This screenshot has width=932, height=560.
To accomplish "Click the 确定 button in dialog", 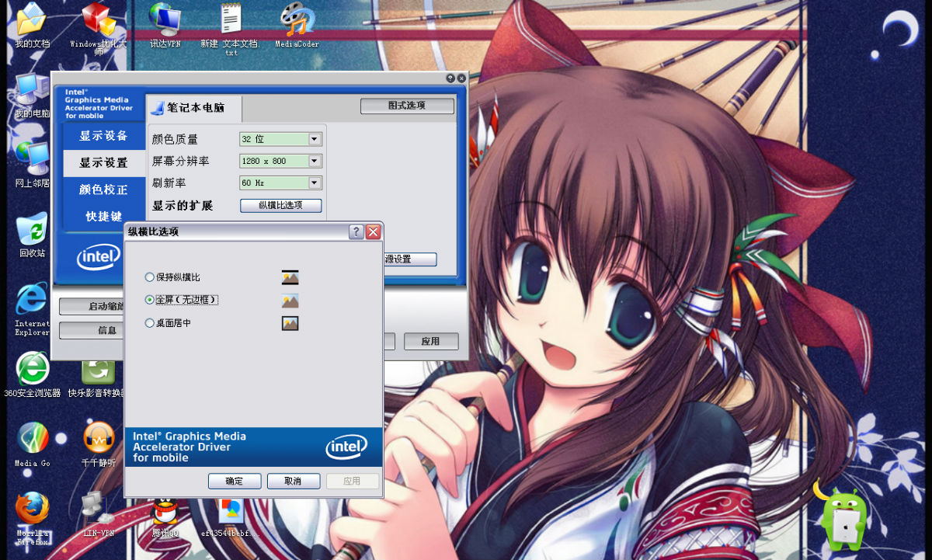I will [x=235, y=481].
